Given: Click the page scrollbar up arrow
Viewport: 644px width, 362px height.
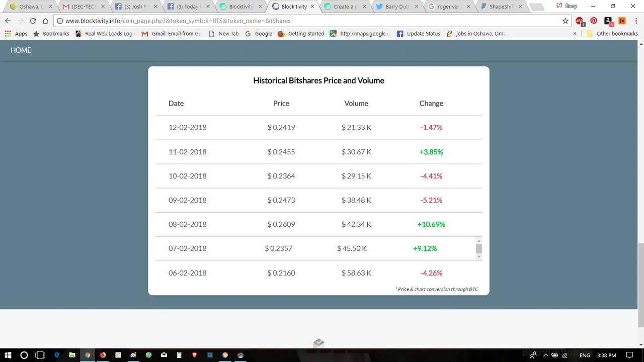Looking at the screenshot, I should tap(640, 45).
